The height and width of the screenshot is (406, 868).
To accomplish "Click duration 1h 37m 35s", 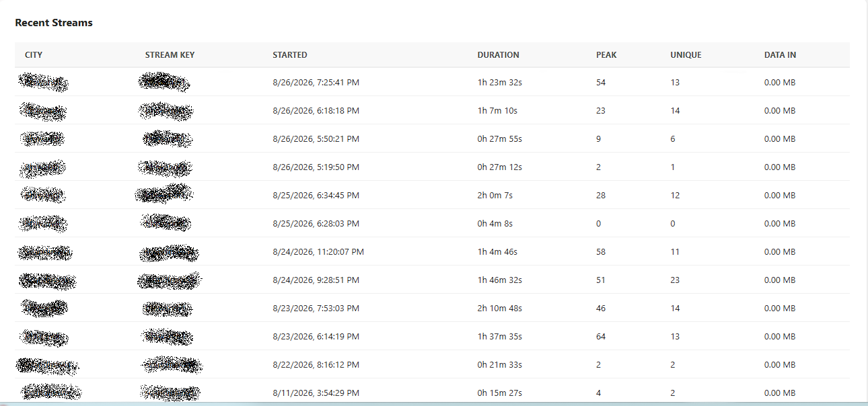I will (x=500, y=337).
